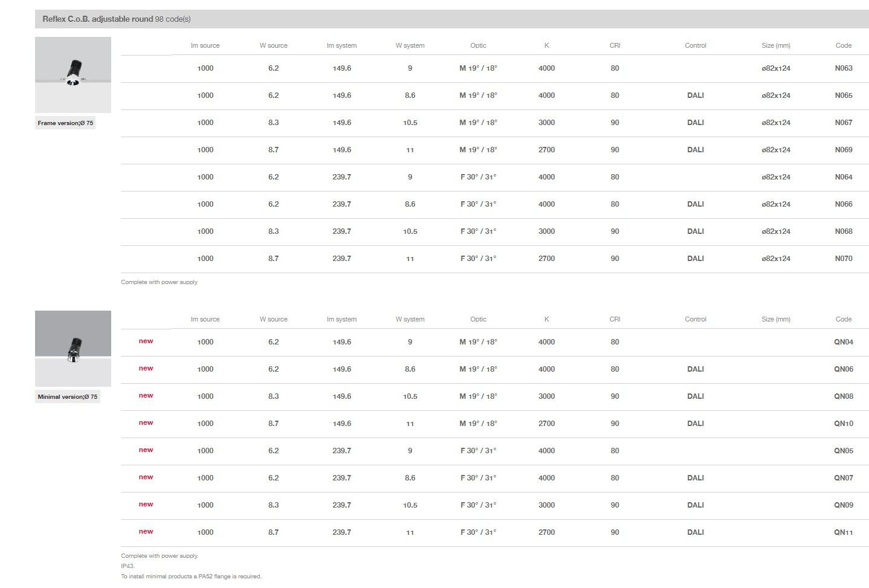The height and width of the screenshot is (588, 869).
Task: Select the 'Frame version;Ø 75' label
Action: pyautogui.click(x=65, y=123)
